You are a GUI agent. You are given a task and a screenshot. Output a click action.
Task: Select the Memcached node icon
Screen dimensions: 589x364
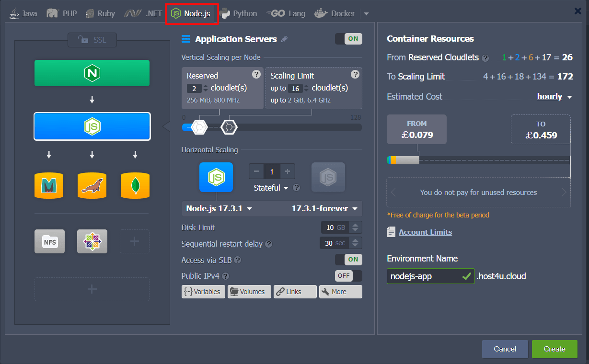coord(48,186)
